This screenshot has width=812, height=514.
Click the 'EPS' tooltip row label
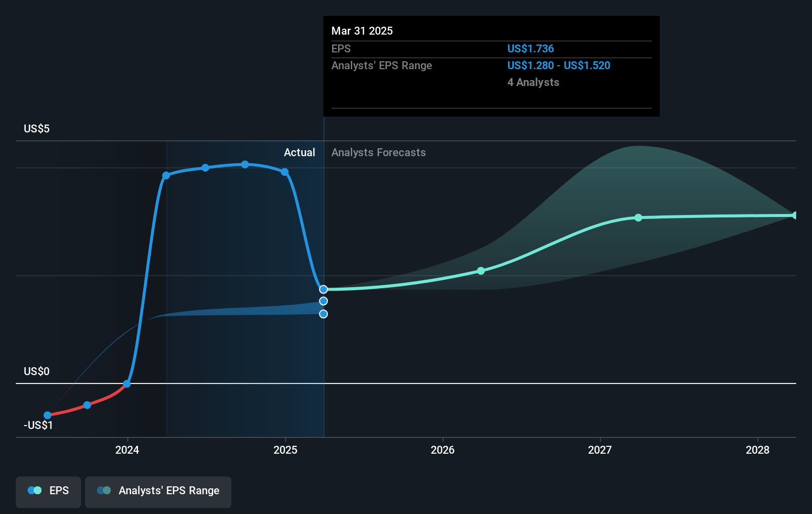(341, 48)
